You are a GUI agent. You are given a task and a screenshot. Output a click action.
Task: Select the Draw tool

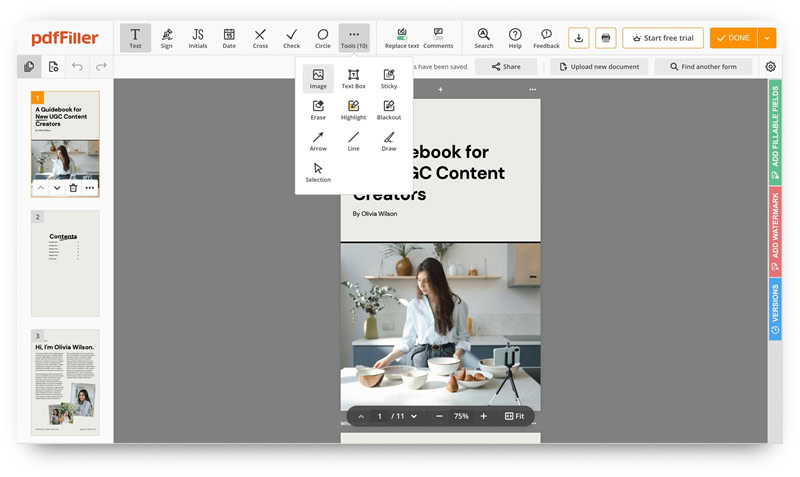coord(389,141)
